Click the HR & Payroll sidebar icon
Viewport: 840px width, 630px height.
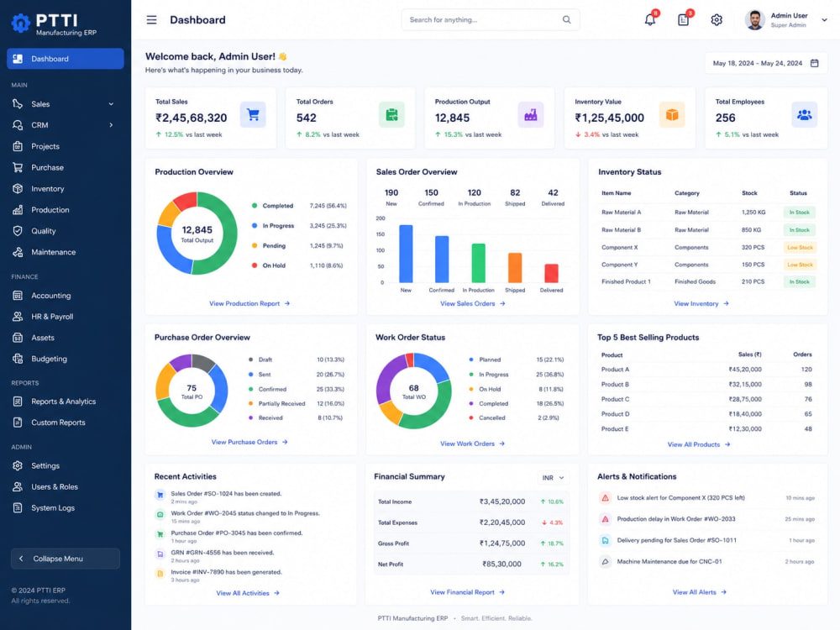[x=18, y=317]
